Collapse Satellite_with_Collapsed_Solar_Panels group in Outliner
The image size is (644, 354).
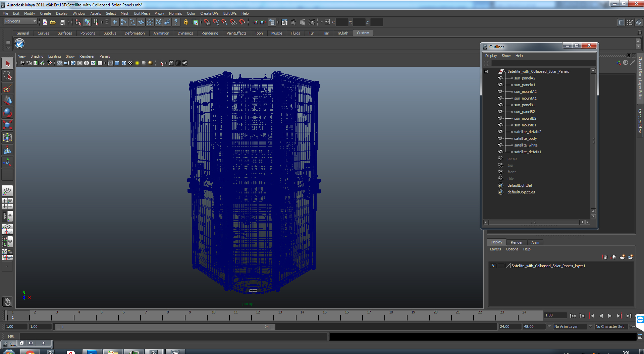point(486,71)
